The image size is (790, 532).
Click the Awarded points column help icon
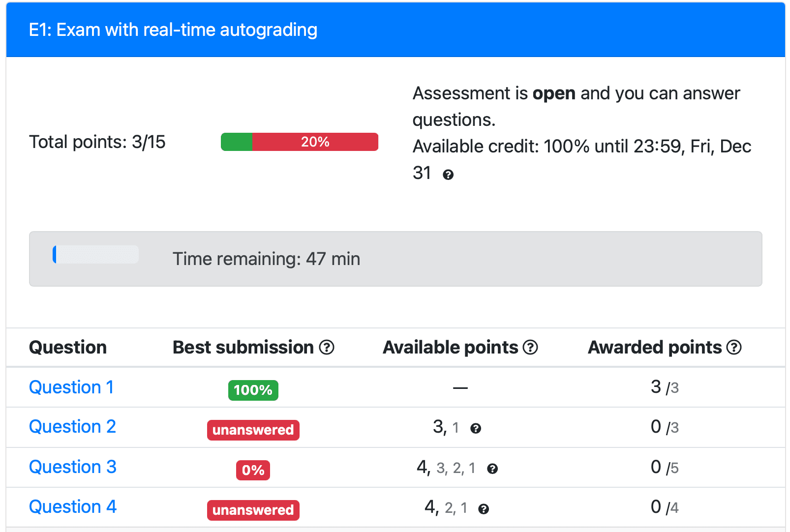coord(733,347)
